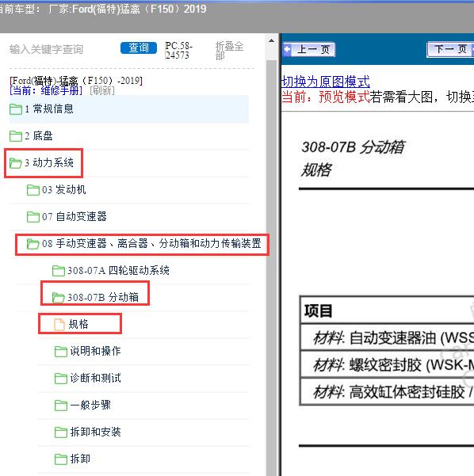
Task: Click the 308-07B 分动箱 page heading
Action: coord(353,147)
